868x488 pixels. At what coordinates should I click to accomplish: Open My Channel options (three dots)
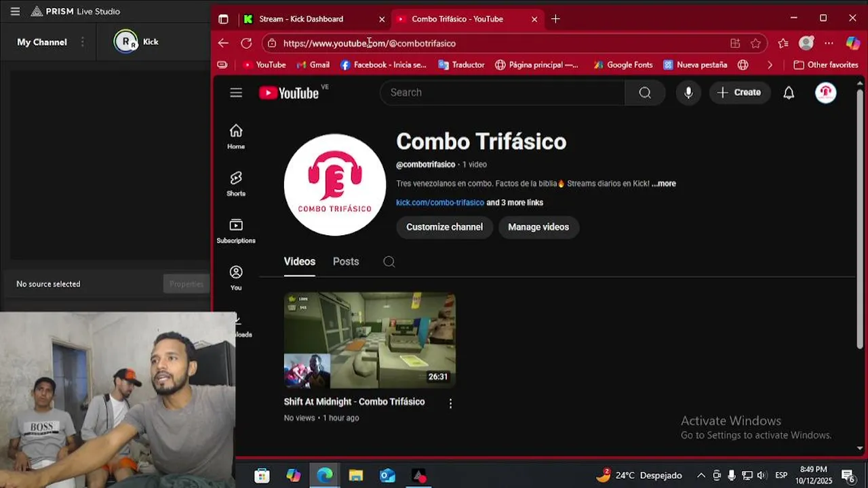pos(83,42)
